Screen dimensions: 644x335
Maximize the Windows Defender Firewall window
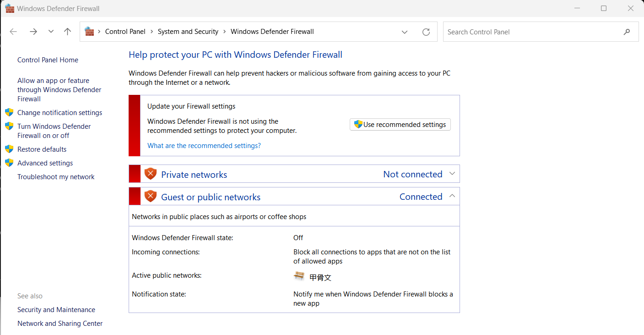click(x=604, y=8)
